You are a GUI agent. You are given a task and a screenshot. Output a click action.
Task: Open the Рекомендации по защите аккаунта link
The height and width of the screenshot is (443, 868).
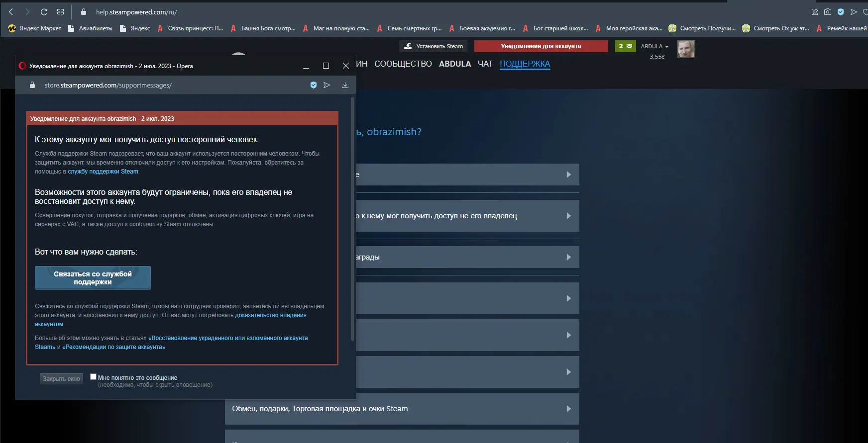point(113,347)
